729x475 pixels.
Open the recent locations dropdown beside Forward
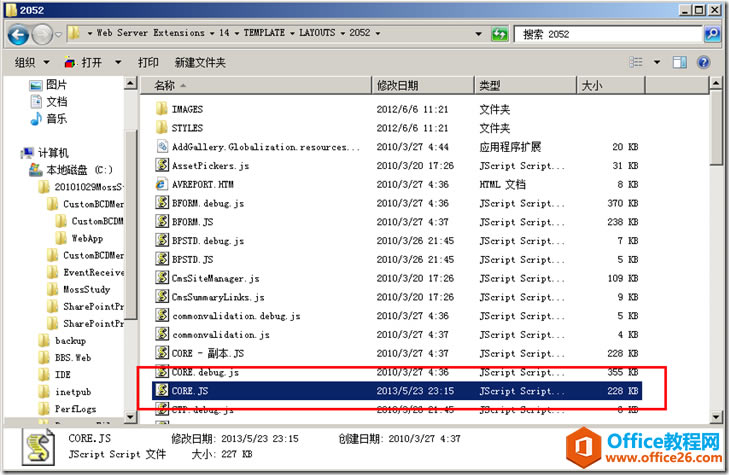(x=59, y=34)
